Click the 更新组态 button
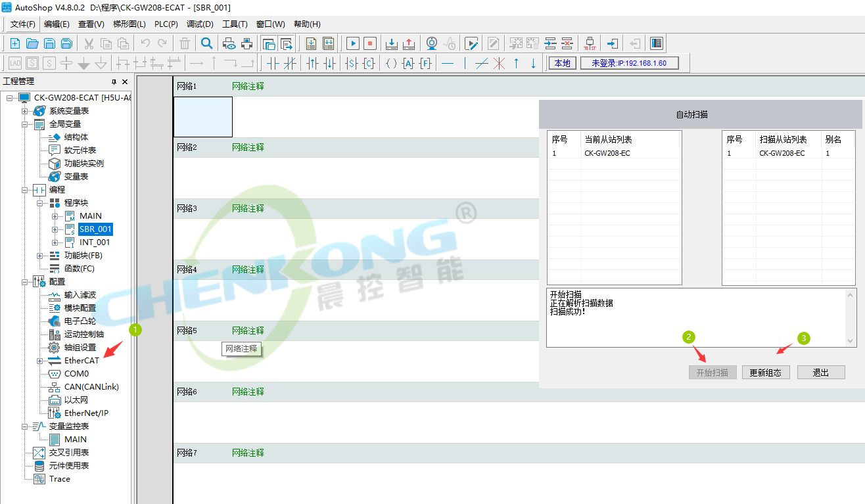Viewport: 865px width, 504px height. (x=766, y=373)
